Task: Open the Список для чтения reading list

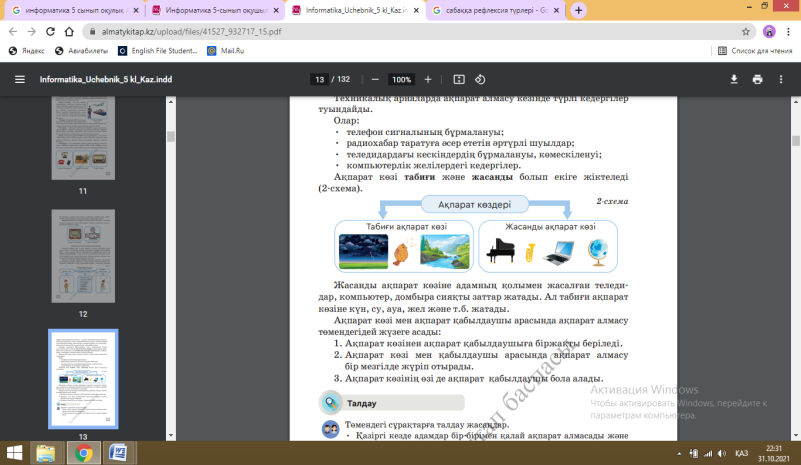Action: point(755,51)
